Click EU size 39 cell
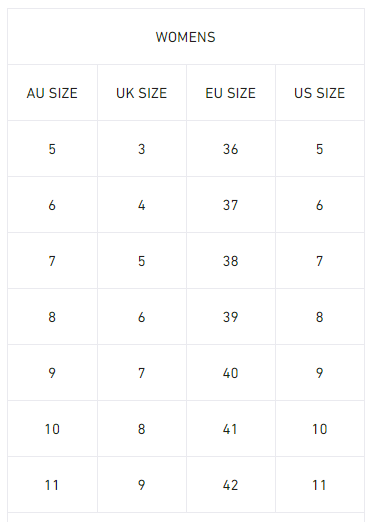The height and width of the screenshot is (522, 372). [231, 317]
